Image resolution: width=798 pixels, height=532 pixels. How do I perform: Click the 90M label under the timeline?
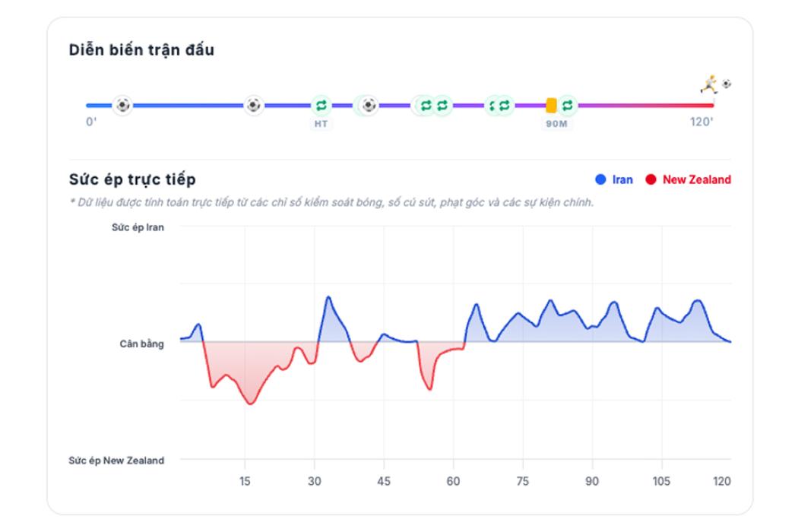tap(557, 124)
